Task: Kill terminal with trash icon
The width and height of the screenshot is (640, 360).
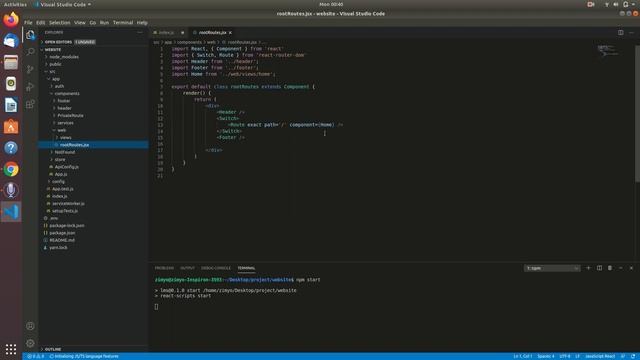Action: coord(610,268)
